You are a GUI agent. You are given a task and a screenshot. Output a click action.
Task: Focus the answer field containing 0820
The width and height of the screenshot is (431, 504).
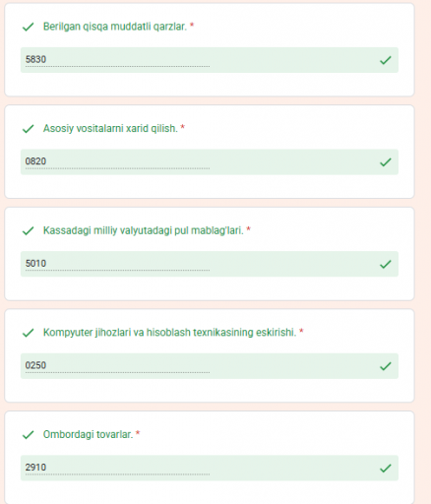[x=210, y=162]
